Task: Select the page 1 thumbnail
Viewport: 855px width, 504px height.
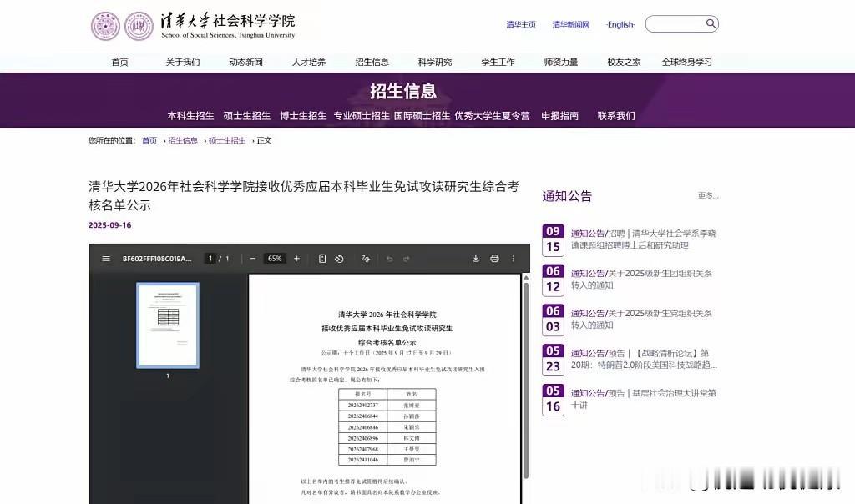Action: pos(167,325)
